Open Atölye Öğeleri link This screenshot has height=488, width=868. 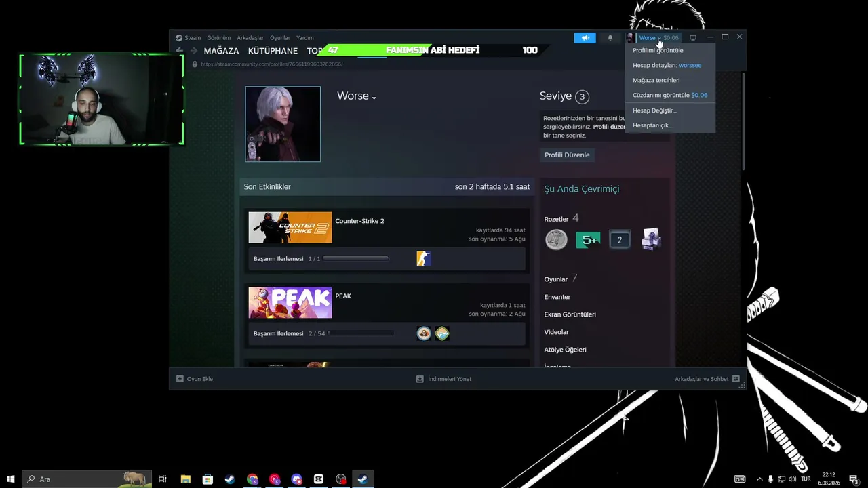point(566,350)
